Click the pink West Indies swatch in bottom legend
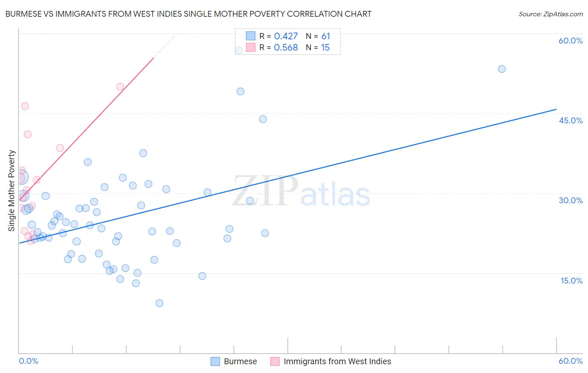 point(275,361)
